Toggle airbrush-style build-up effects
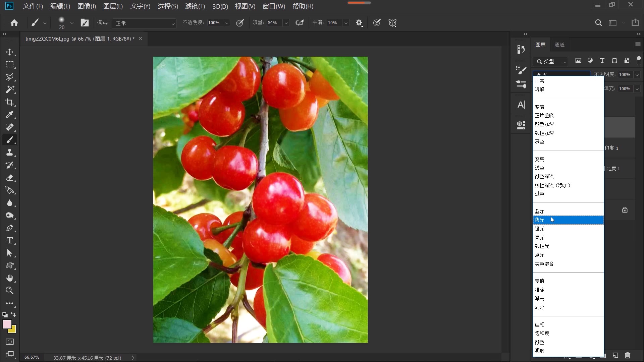This screenshot has height=362, width=644. (299, 23)
